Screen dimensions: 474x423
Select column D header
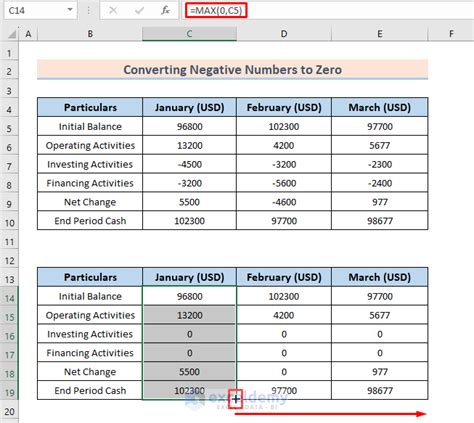coord(284,34)
